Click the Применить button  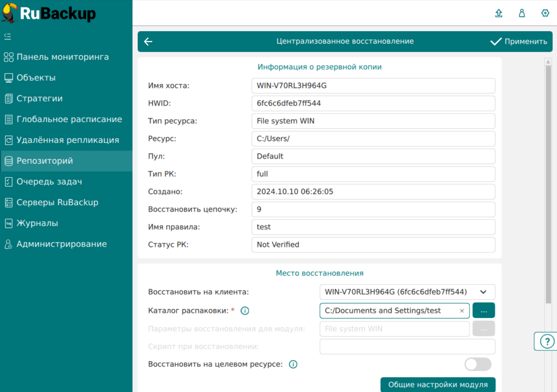point(519,42)
